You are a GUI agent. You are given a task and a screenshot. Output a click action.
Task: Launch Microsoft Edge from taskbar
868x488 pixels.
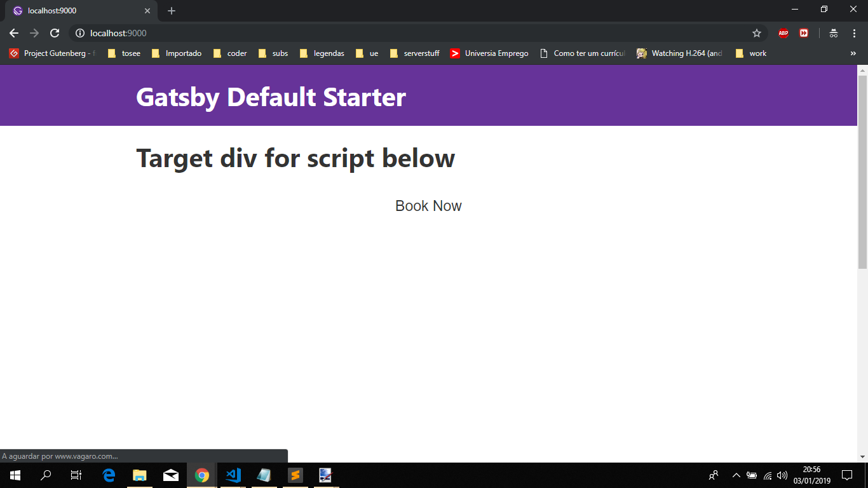point(109,475)
